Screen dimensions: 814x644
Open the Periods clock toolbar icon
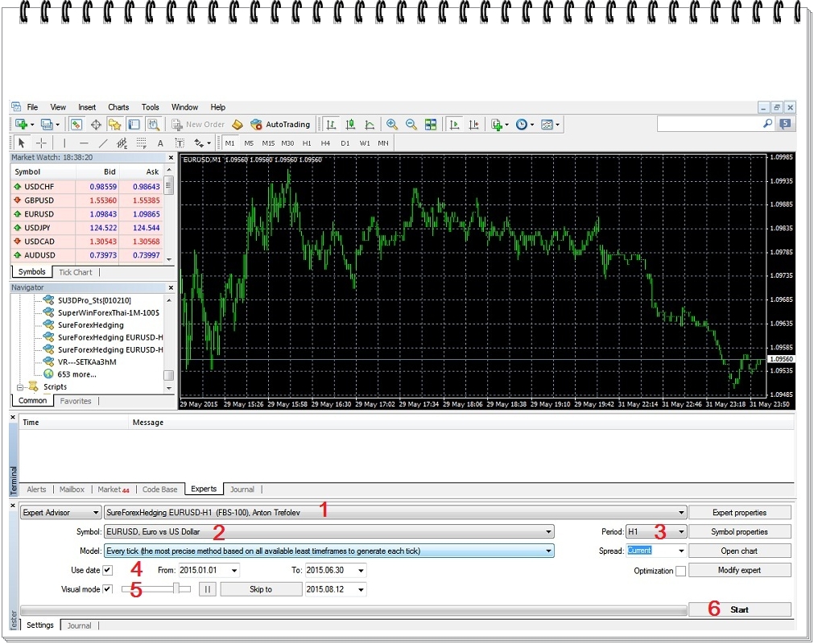click(524, 125)
